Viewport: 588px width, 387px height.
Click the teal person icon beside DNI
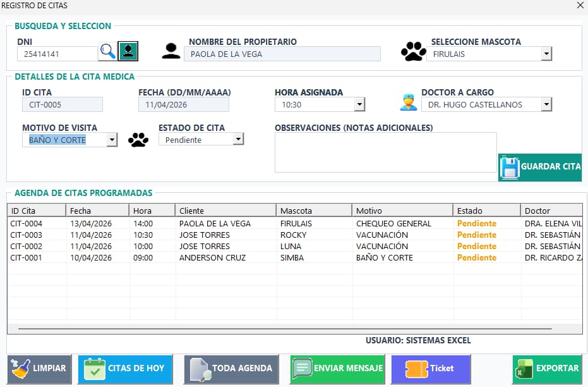pos(128,51)
